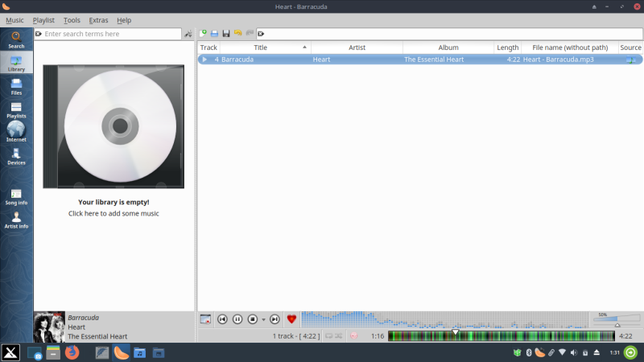Viewport: 644px width, 362px height.
Task: Open Bluetooth tray icon
Action: click(529, 352)
